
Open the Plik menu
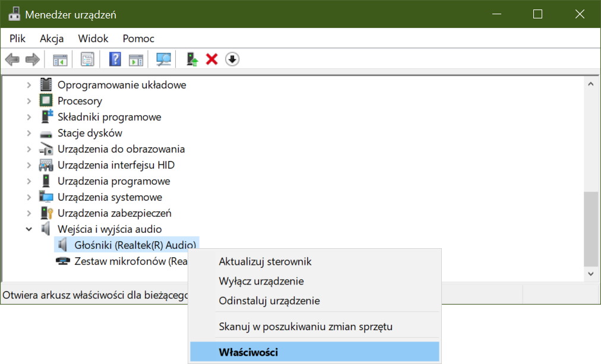click(x=18, y=39)
